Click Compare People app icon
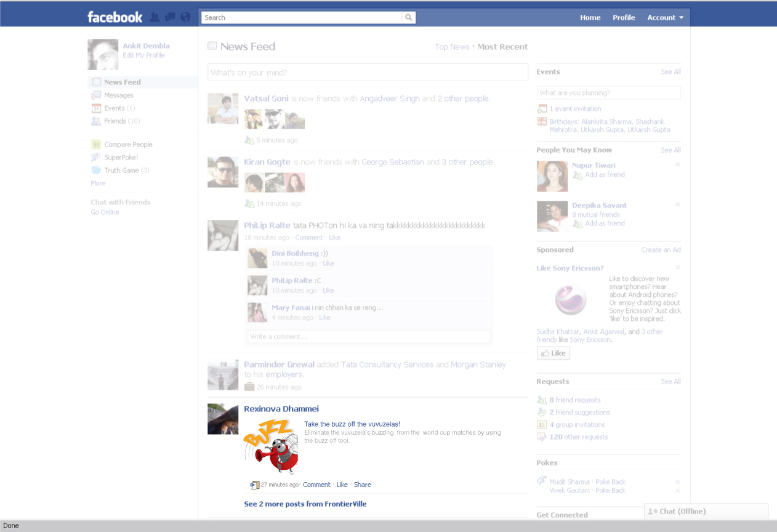Image resolution: width=777 pixels, height=532 pixels. click(x=96, y=144)
